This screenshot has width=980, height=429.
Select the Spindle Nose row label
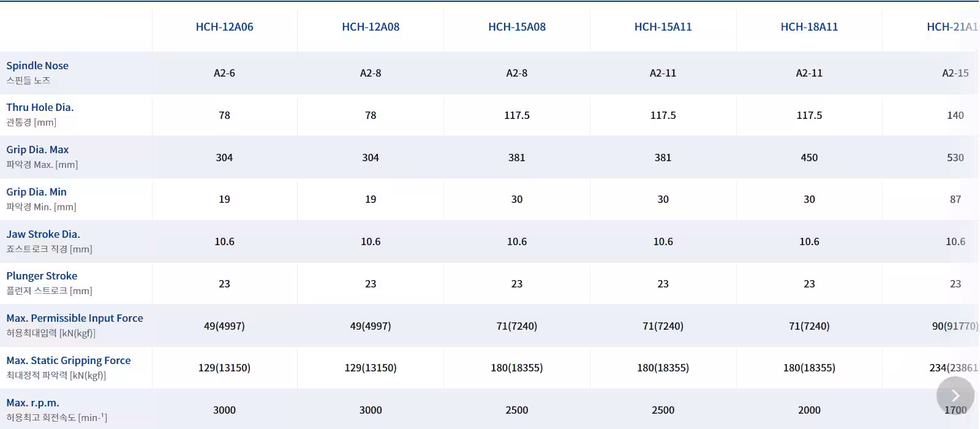pyautogui.click(x=37, y=66)
